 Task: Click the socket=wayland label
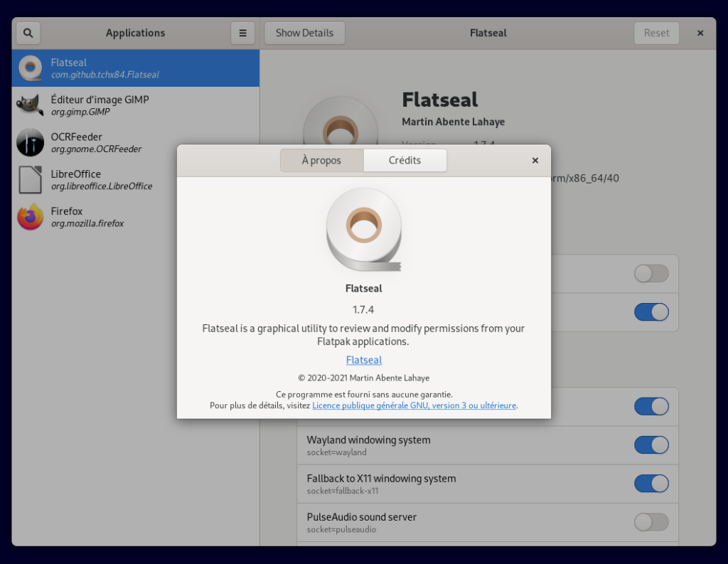(336, 452)
